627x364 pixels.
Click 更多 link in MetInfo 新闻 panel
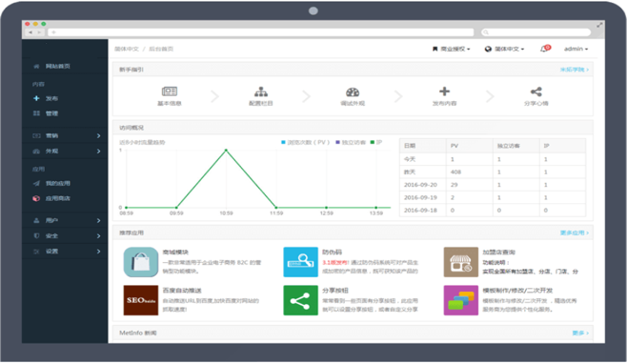[x=580, y=333]
